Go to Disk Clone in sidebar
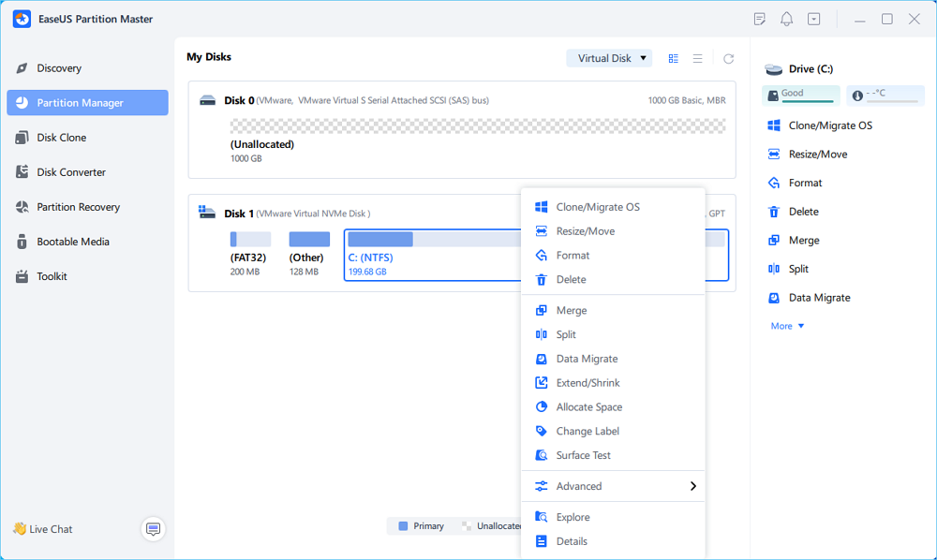The width and height of the screenshot is (937, 560). tap(61, 138)
